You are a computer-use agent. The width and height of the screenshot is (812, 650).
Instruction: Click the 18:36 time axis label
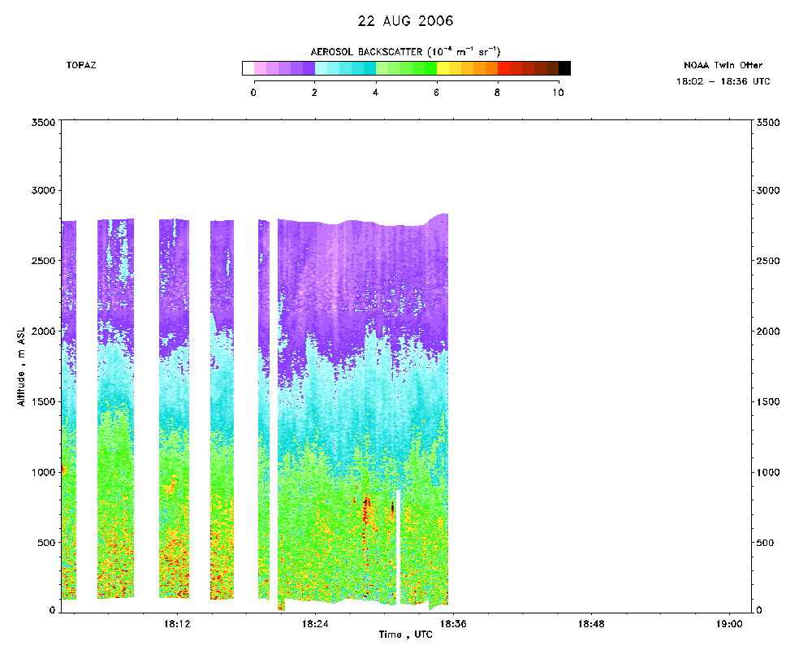(x=453, y=623)
